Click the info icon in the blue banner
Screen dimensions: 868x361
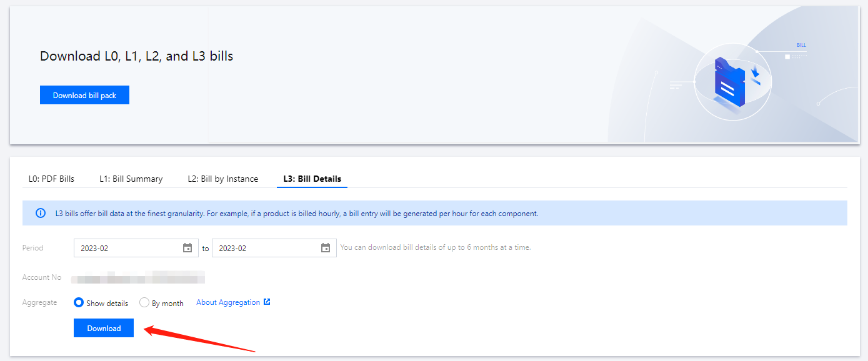(41, 214)
